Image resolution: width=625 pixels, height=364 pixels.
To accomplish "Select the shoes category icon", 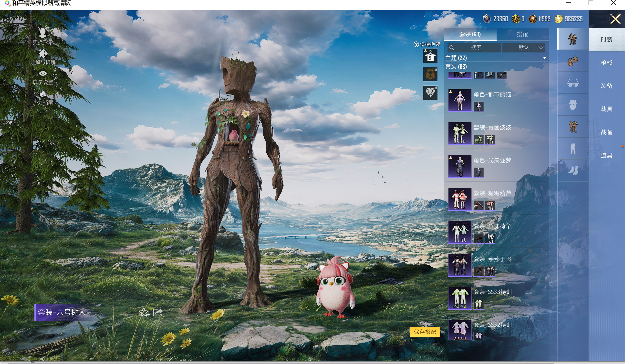I will pos(573,171).
